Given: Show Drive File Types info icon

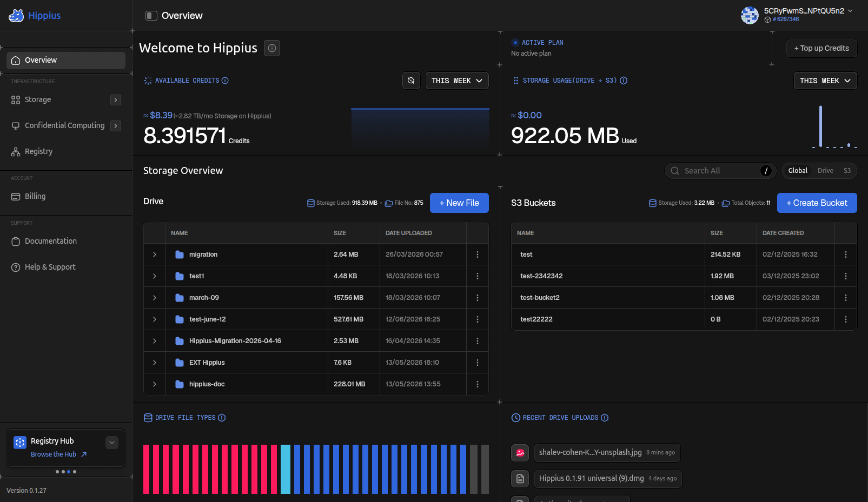Looking at the screenshot, I should pos(222,418).
